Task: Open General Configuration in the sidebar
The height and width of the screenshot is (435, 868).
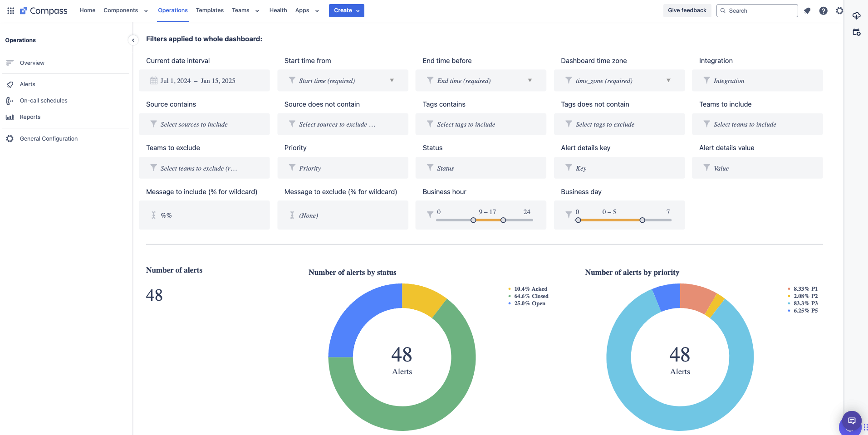Action: (49, 139)
